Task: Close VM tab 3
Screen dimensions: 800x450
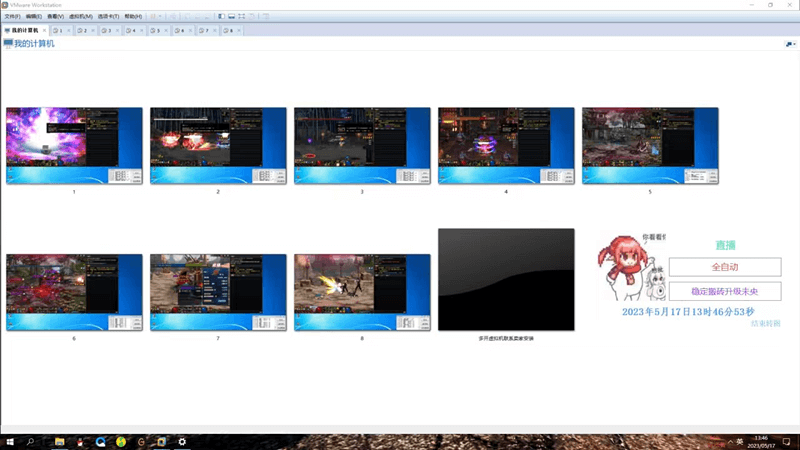Action: click(x=117, y=31)
